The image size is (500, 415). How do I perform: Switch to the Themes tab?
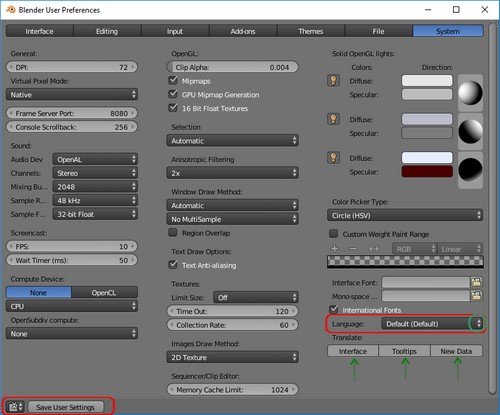(311, 31)
